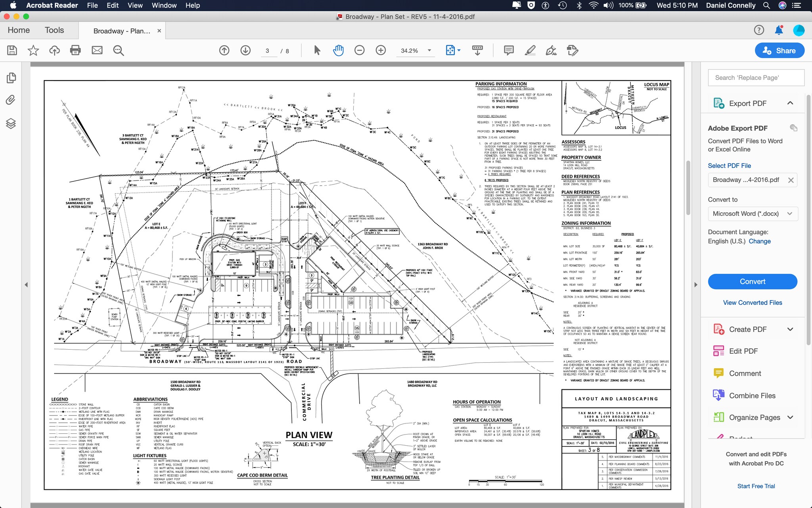
Task: Collapse the right tools pane arrow
Action: 696,285
